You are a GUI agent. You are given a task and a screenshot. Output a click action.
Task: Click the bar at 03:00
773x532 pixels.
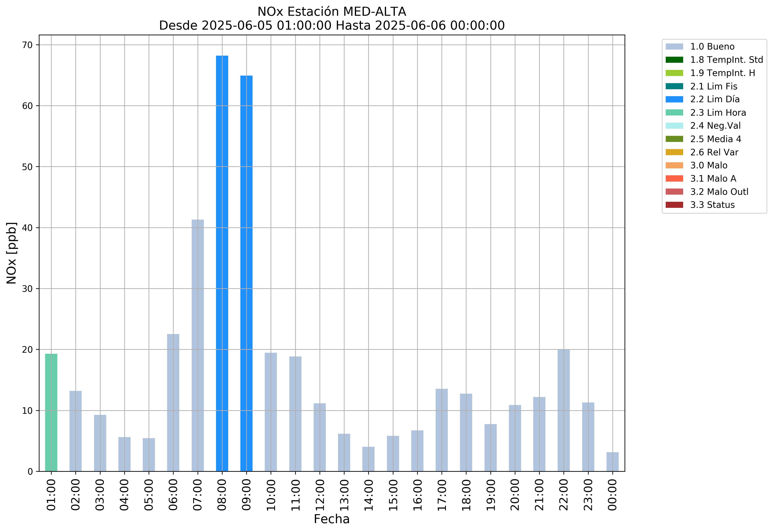coord(100,443)
